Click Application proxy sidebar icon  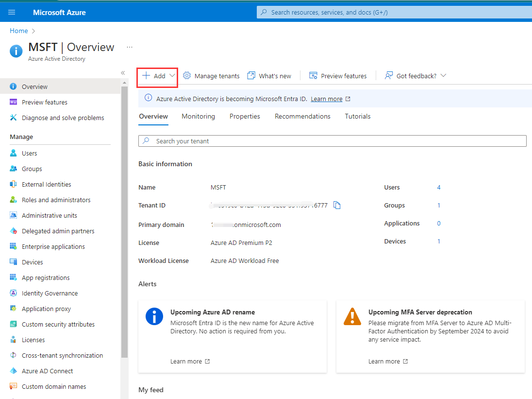click(13, 309)
